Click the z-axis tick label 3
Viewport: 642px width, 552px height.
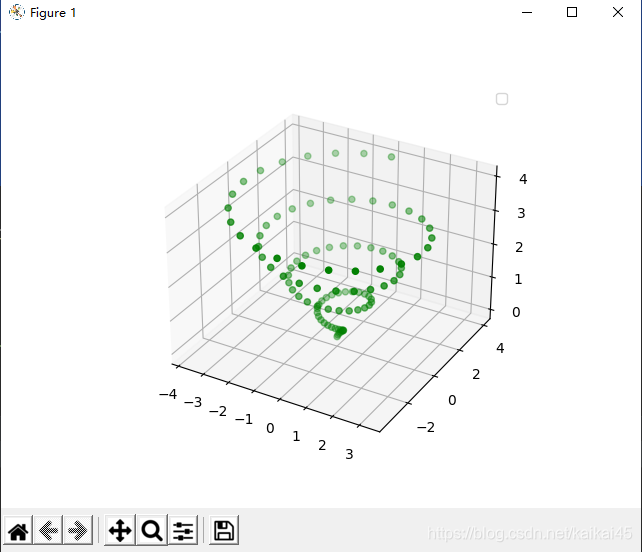[521, 213]
